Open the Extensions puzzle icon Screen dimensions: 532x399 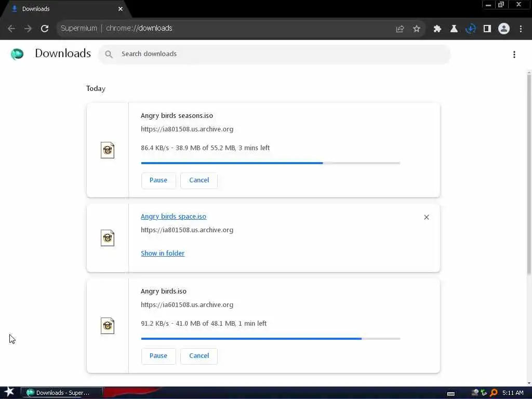pyautogui.click(x=437, y=29)
